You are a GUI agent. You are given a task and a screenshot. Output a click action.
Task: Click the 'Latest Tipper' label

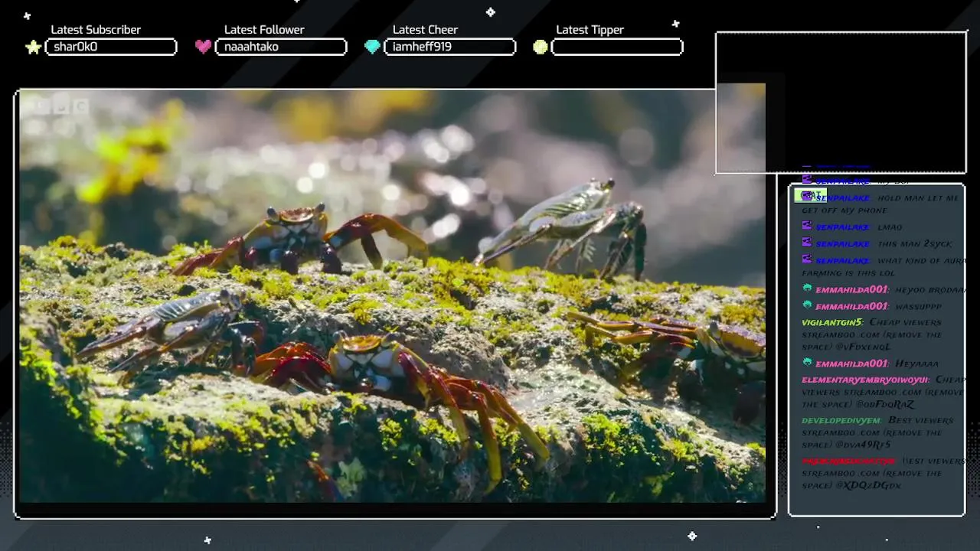[590, 30]
